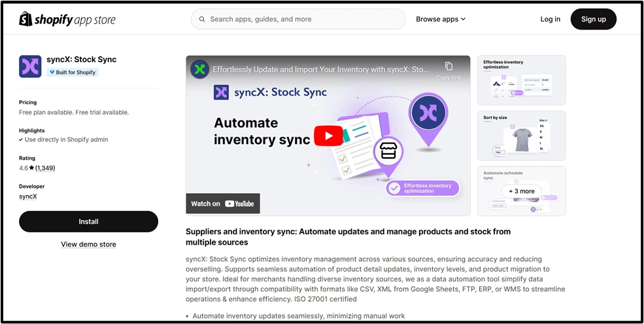Click the video channel avatar icon
644x324 pixels.
pos(199,69)
